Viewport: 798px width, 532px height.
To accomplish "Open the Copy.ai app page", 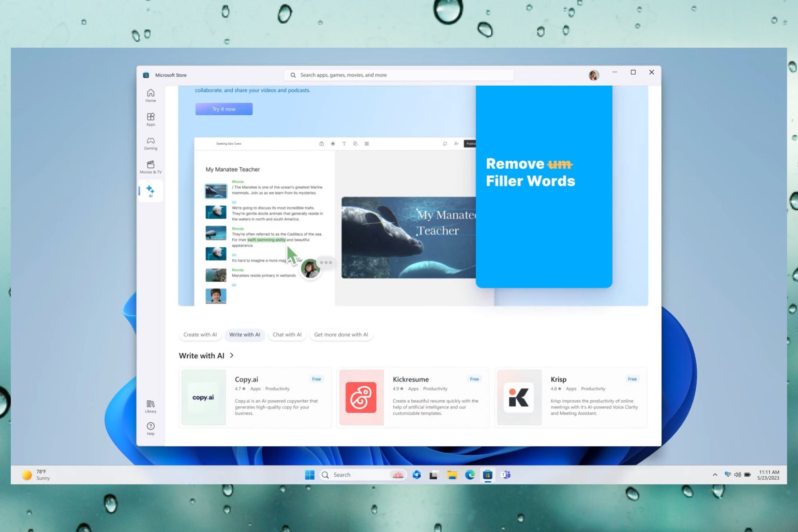I will click(255, 397).
